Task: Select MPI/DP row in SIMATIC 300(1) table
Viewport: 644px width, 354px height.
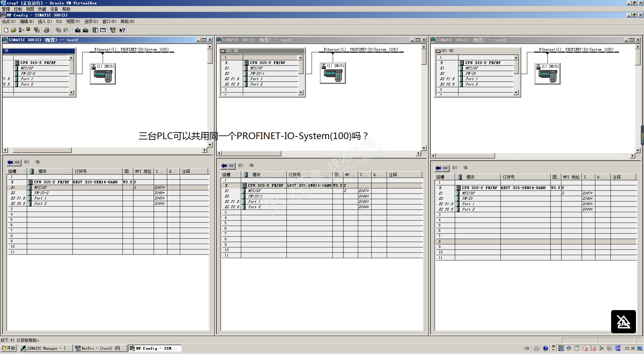Action: 536,193
